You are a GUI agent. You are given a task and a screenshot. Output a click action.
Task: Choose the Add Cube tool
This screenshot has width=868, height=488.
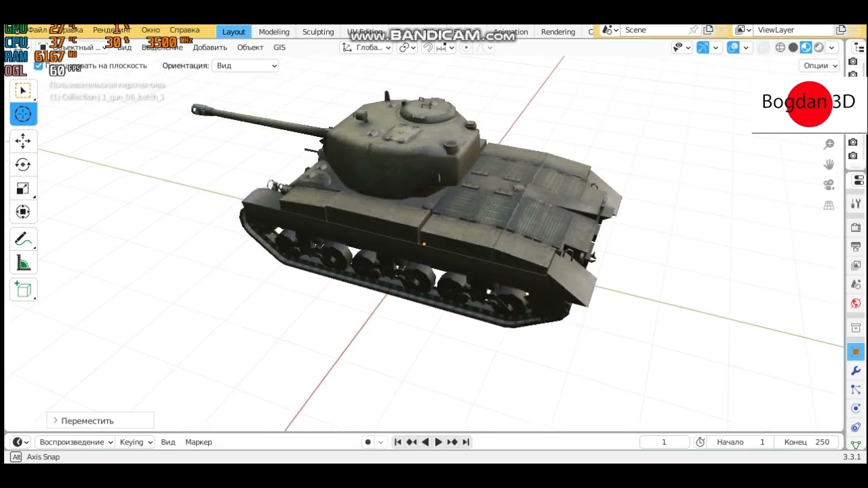point(23,290)
